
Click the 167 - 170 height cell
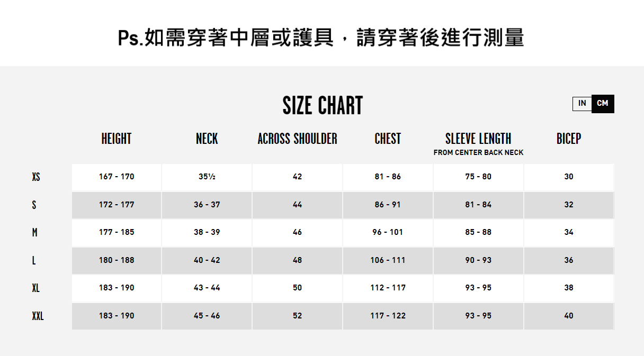tap(117, 177)
